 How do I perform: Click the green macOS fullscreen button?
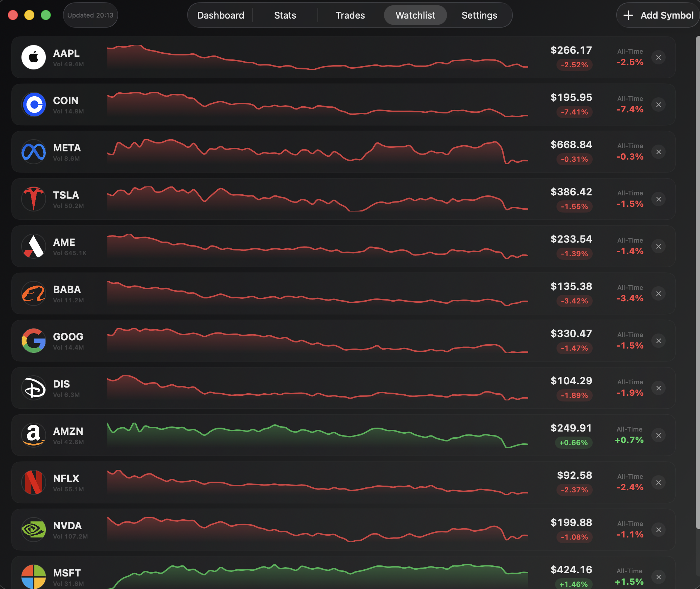pyautogui.click(x=46, y=15)
